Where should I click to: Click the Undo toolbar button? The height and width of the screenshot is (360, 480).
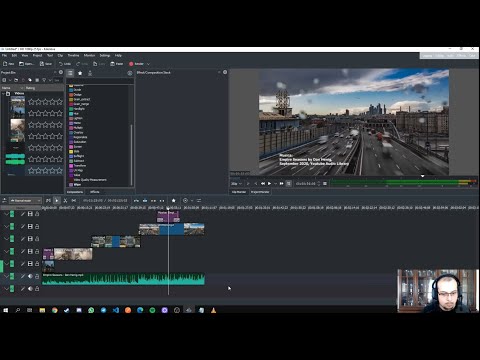(x=65, y=64)
